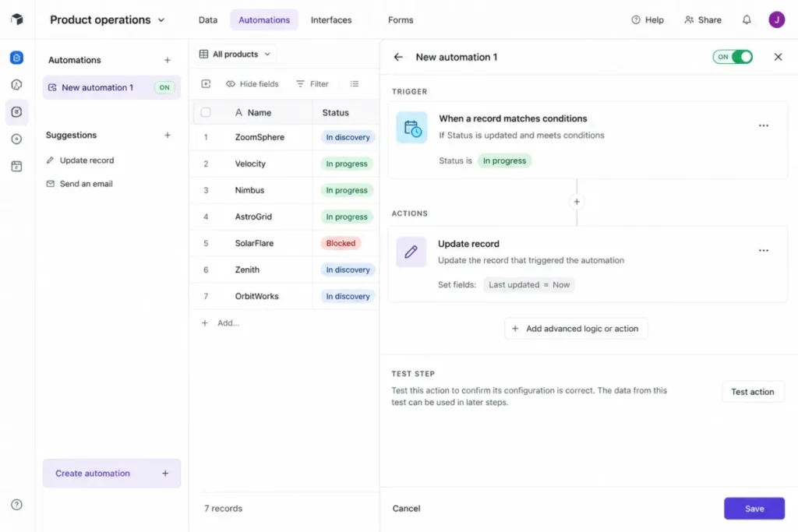The image size is (798, 532).
Task: Click the Nimbus name cell
Action: coord(249,190)
